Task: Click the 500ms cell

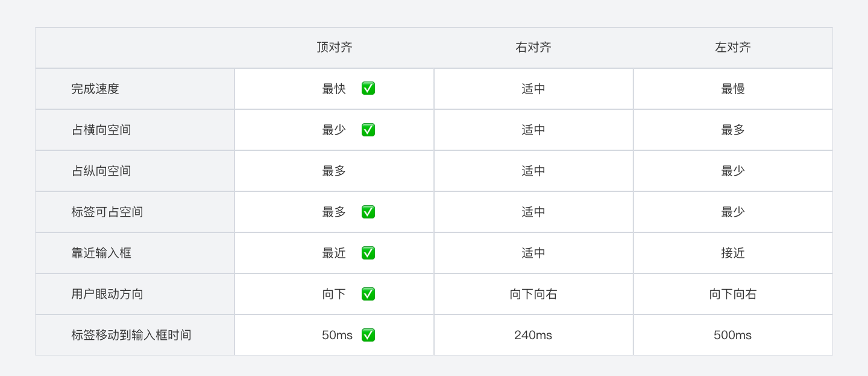Action: tap(732, 335)
